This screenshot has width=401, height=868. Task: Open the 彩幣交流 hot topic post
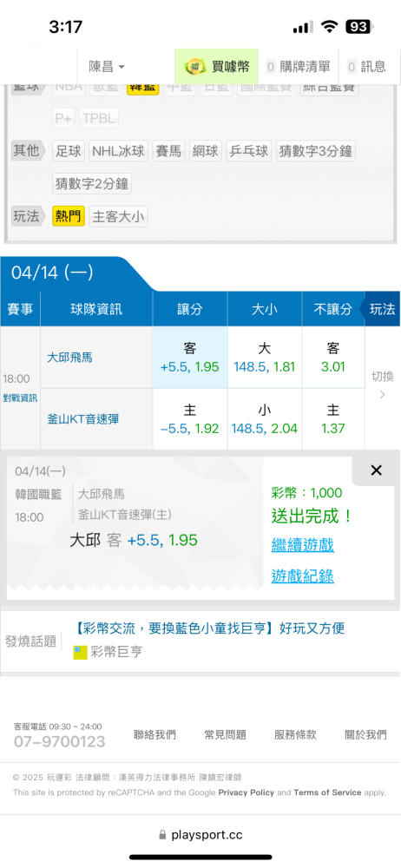209,628
